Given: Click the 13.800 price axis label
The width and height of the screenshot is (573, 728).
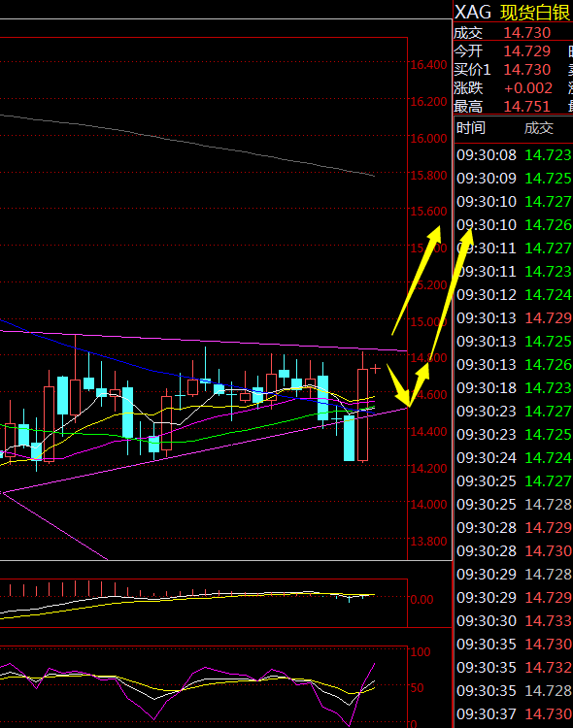Looking at the screenshot, I should point(428,542).
